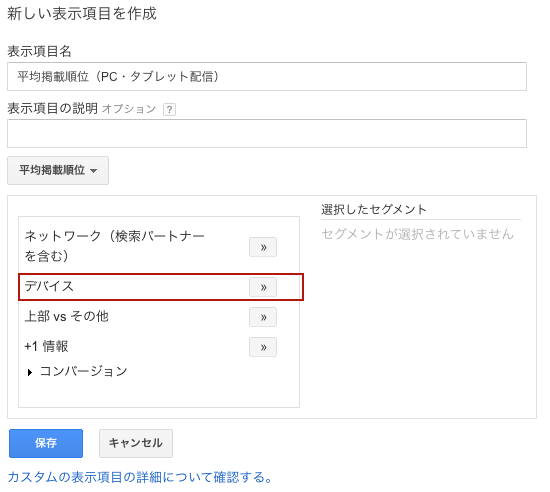Screen dimensions: 550x492
Task: Select the ネットワーク（検索パートナーを含む）row label
Action: (x=115, y=246)
